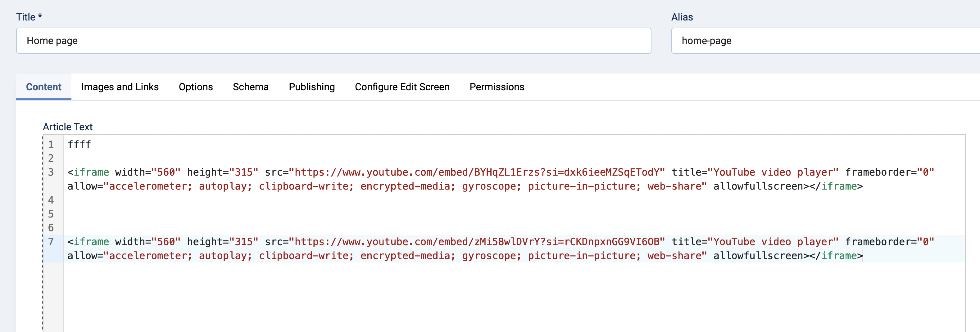
Task: Click the Article Text label
Action: (68, 127)
